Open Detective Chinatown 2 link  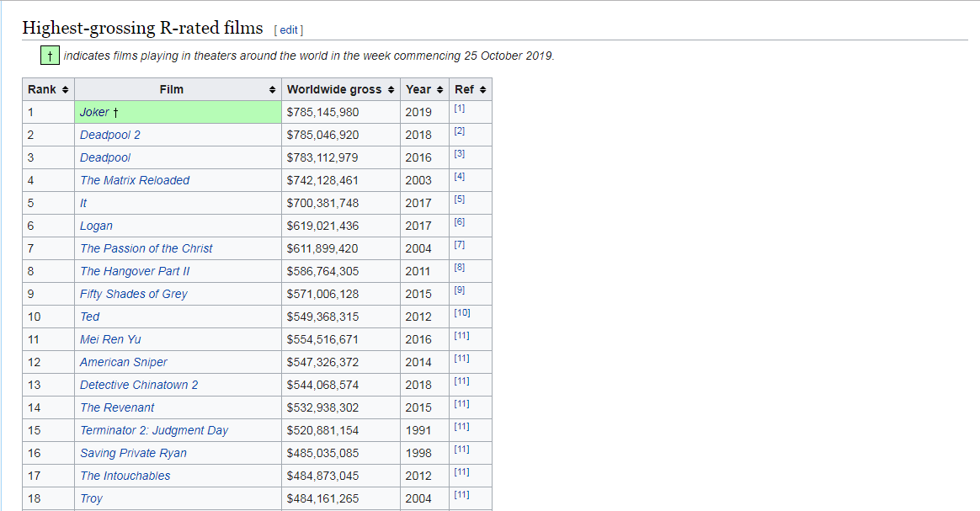139,385
